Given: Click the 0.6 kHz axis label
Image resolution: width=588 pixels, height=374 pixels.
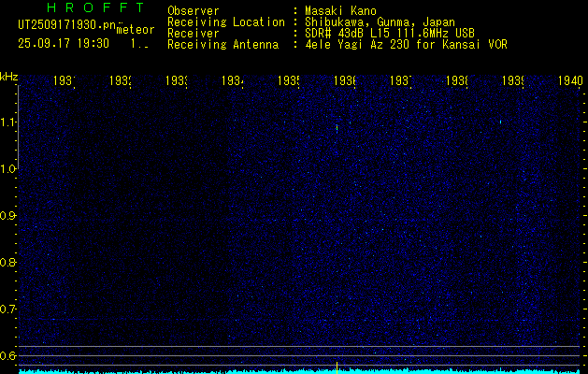Looking at the screenshot, I should pos(8,355).
